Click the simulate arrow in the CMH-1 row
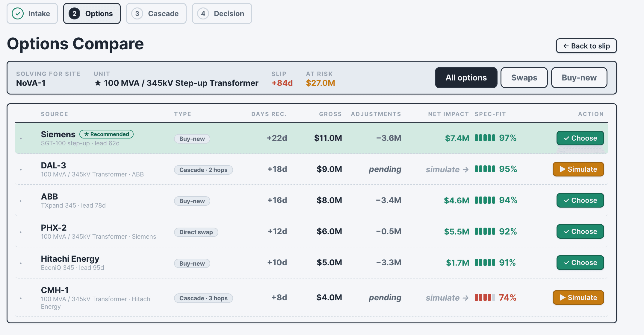This screenshot has height=335, width=644. tap(447, 298)
